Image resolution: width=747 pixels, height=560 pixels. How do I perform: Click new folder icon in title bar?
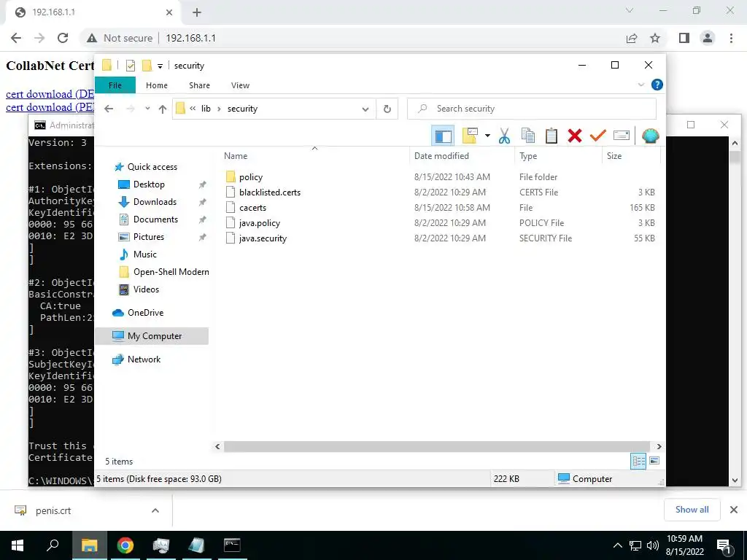tap(147, 66)
